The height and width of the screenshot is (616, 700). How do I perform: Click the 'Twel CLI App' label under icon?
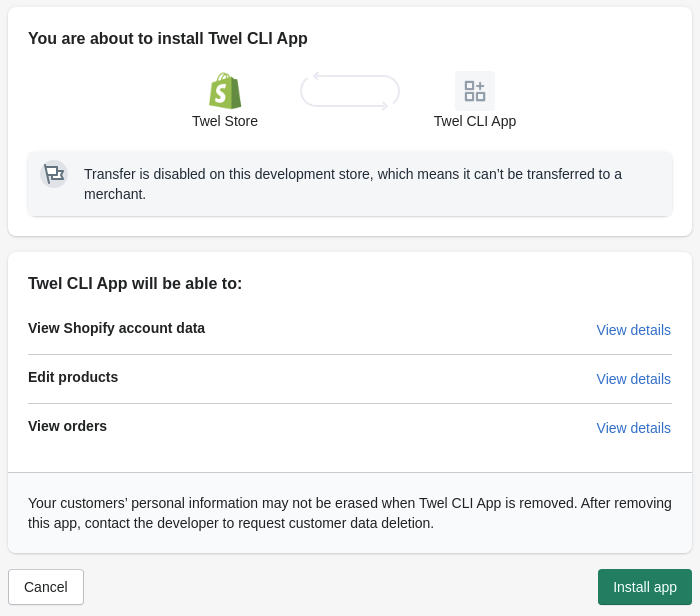475,121
